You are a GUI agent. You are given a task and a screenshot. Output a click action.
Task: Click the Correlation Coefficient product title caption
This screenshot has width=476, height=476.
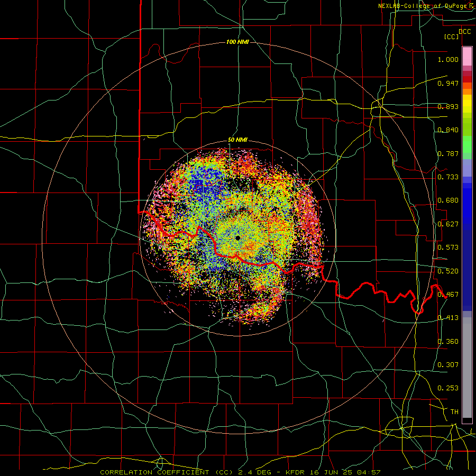click(x=240, y=472)
